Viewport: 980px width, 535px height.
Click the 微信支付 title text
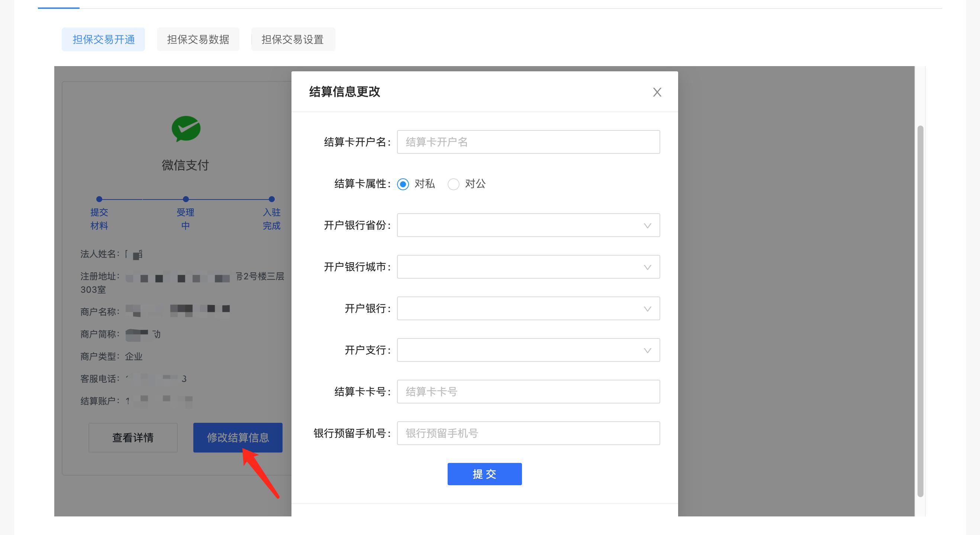coord(185,165)
